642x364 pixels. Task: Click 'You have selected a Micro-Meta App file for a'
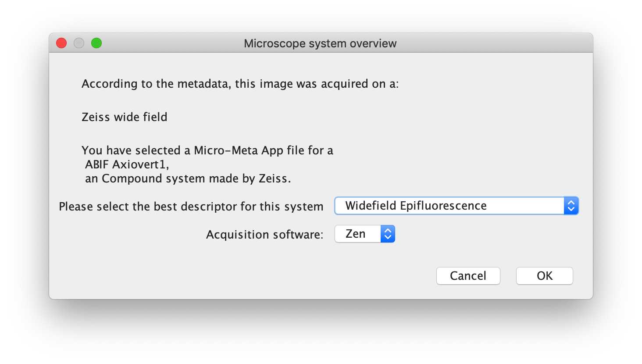click(207, 150)
